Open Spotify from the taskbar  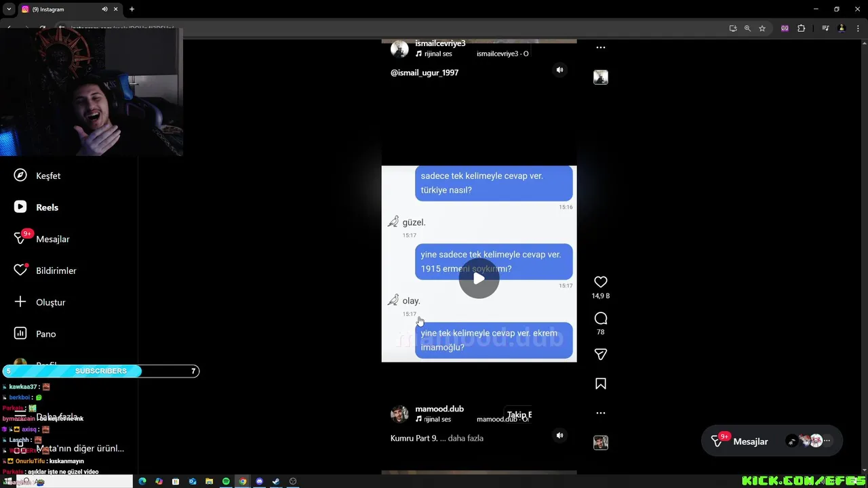coord(226,481)
